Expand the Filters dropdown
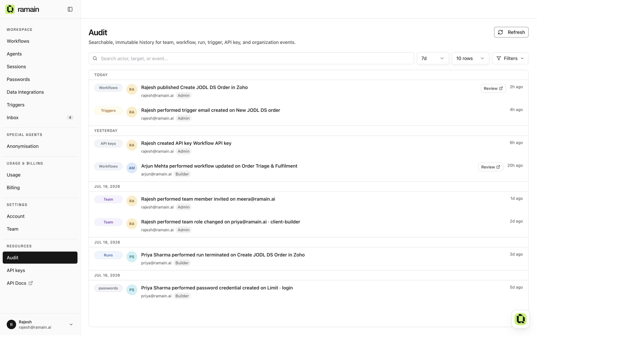 pyautogui.click(x=510, y=58)
